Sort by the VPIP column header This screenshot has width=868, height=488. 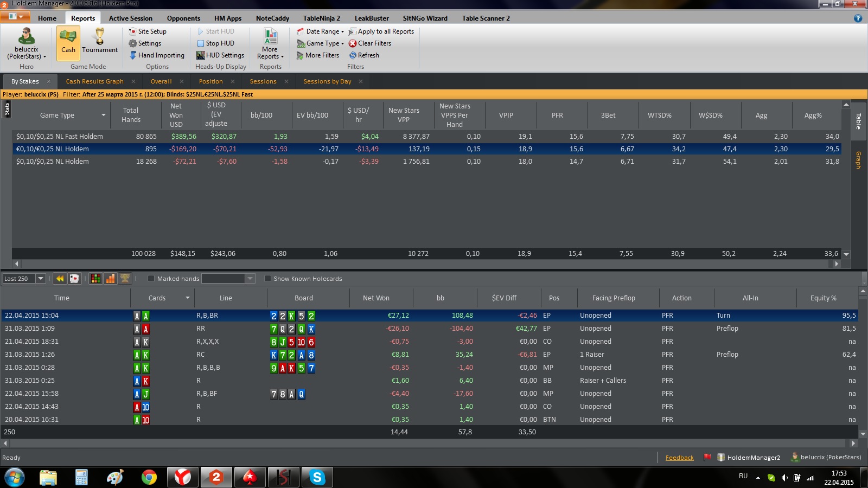tap(506, 115)
